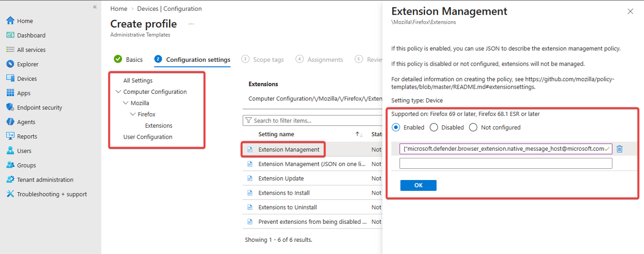Select the Not configured radio button
644x254 pixels.
pyautogui.click(x=473, y=127)
